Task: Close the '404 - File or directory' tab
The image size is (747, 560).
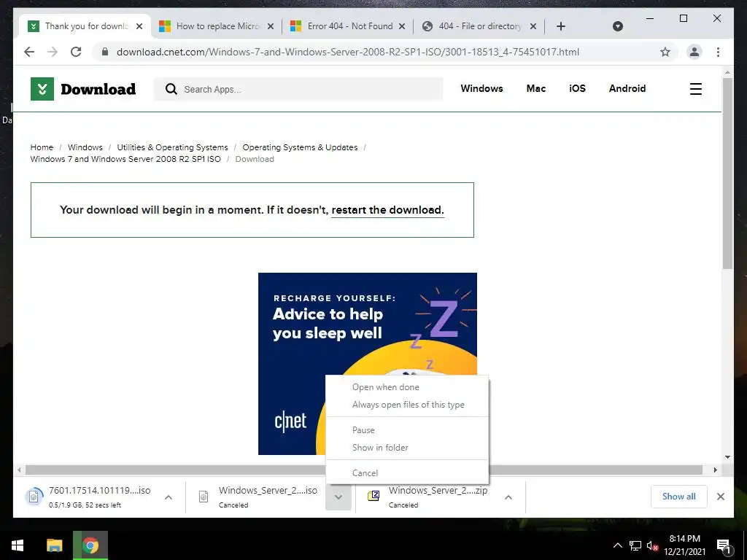Action: pyautogui.click(x=533, y=26)
